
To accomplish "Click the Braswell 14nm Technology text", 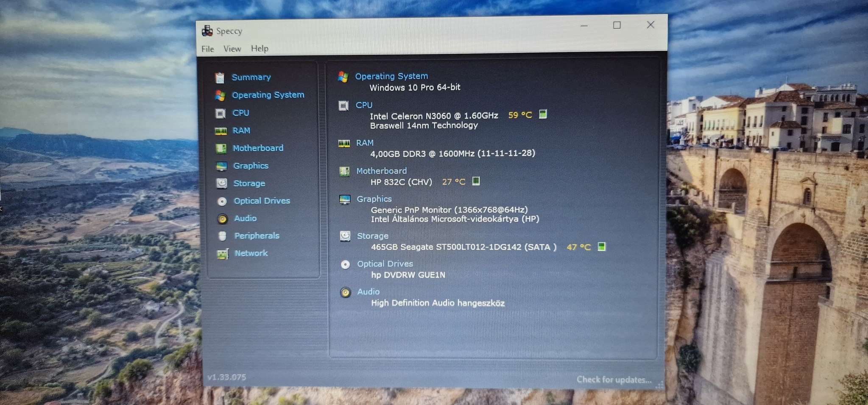I will [424, 125].
